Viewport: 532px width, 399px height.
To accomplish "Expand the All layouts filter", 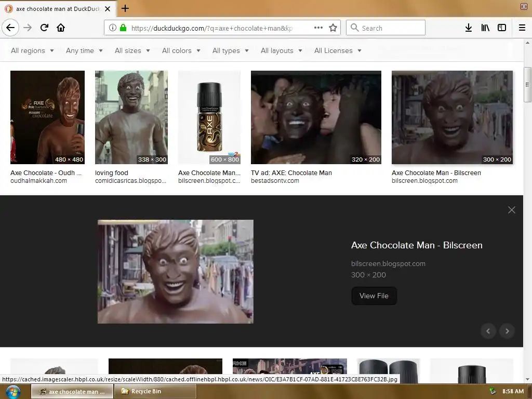I will 281,50.
